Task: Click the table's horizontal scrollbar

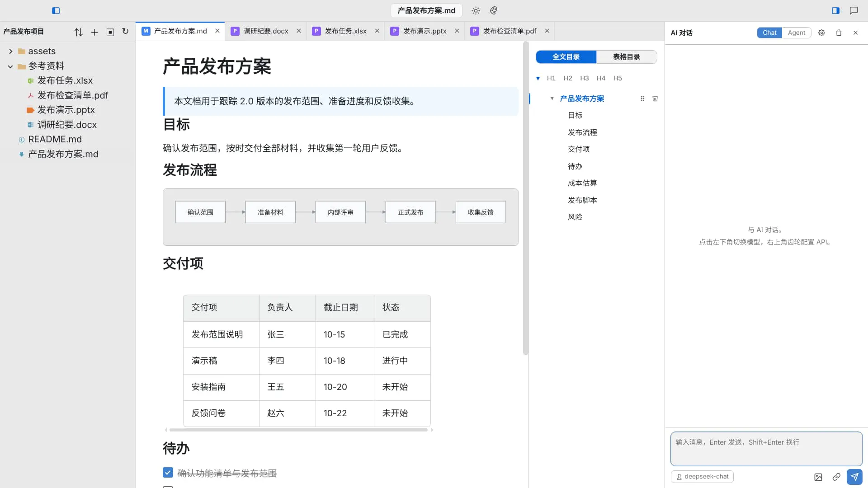Action: (298, 430)
